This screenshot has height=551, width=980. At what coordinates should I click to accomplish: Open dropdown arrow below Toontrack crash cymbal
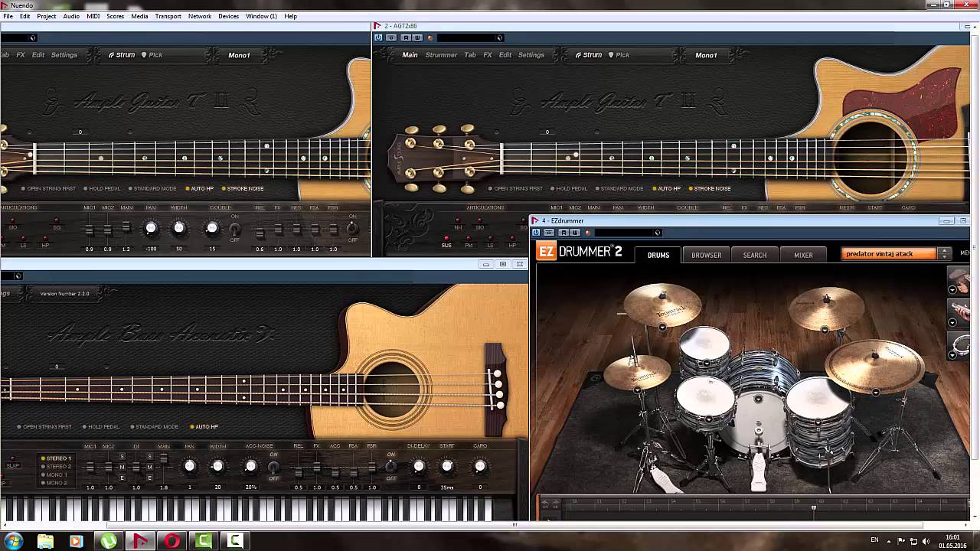coord(662,328)
